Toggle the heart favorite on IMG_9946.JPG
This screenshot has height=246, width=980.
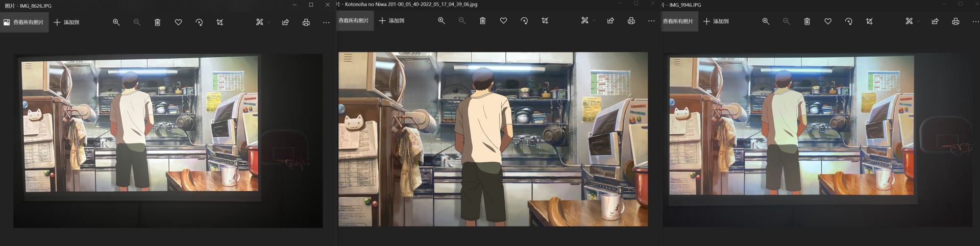[x=828, y=21]
